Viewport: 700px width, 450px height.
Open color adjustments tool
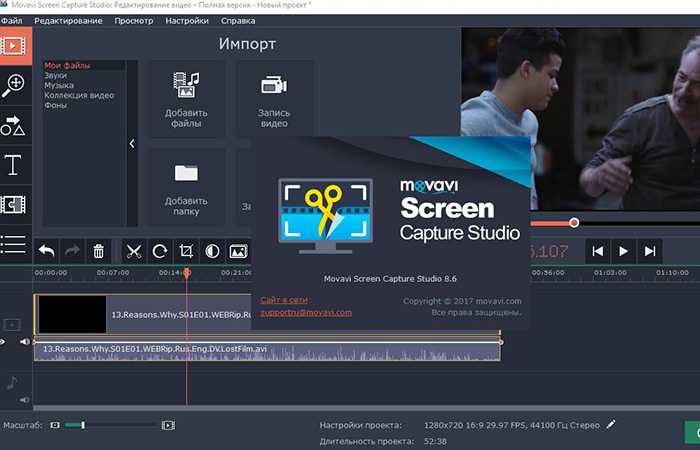(212, 251)
